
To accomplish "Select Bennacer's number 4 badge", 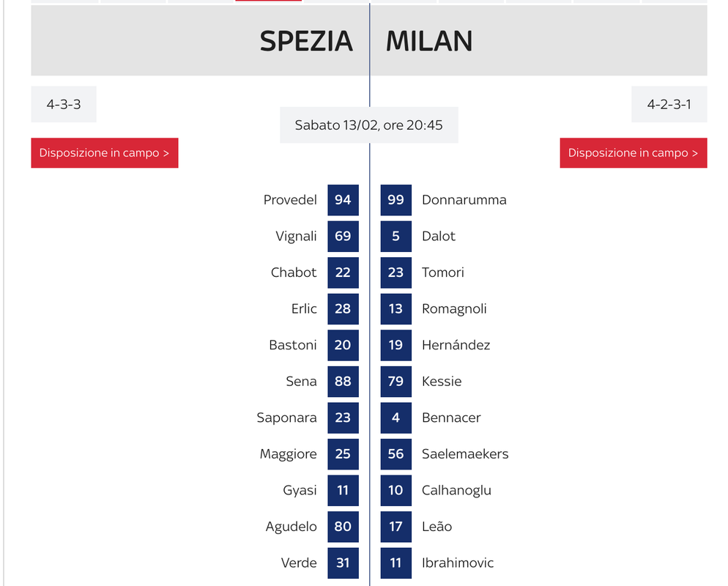I will click(x=396, y=418).
